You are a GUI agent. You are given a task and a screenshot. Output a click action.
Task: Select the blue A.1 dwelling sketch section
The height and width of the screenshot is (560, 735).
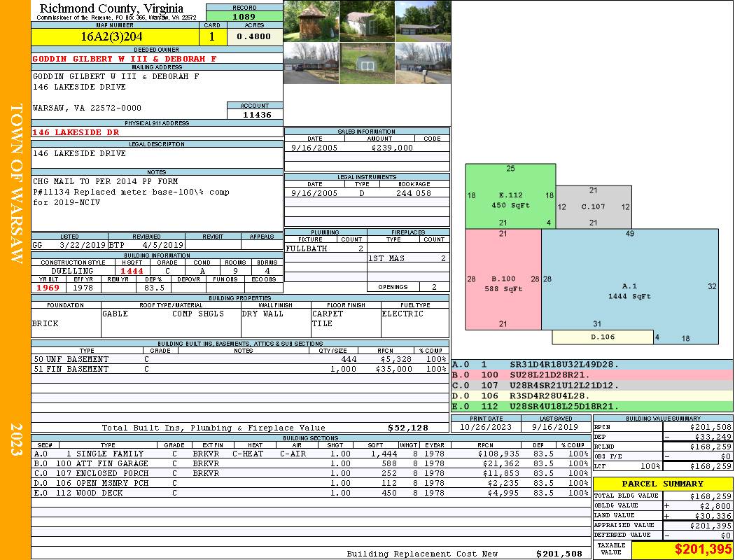[629, 286]
